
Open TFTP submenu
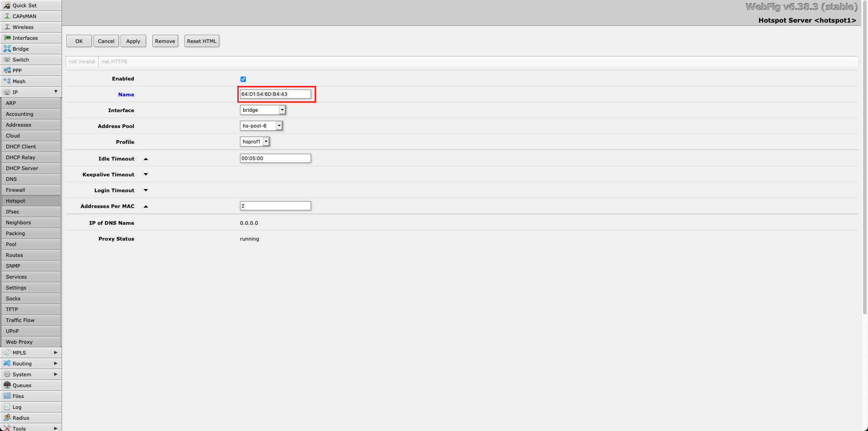(31, 309)
